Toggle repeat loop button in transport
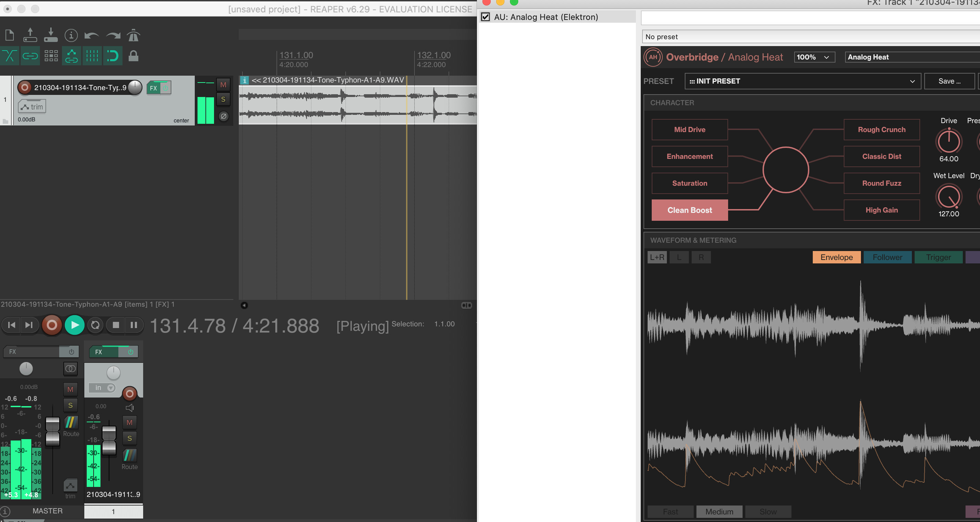This screenshot has width=980, height=522. click(96, 325)
